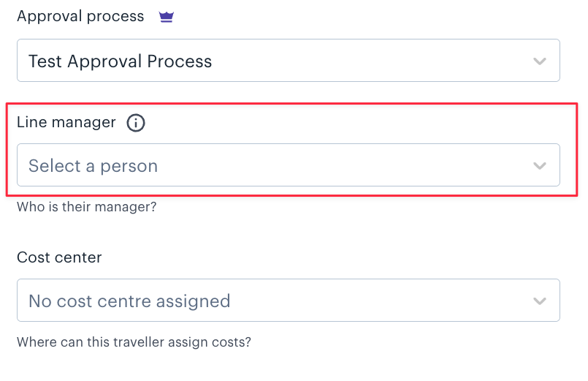
Task: Click the chevron arrow in Test Approval Process field
Action: tap(540, 61)
